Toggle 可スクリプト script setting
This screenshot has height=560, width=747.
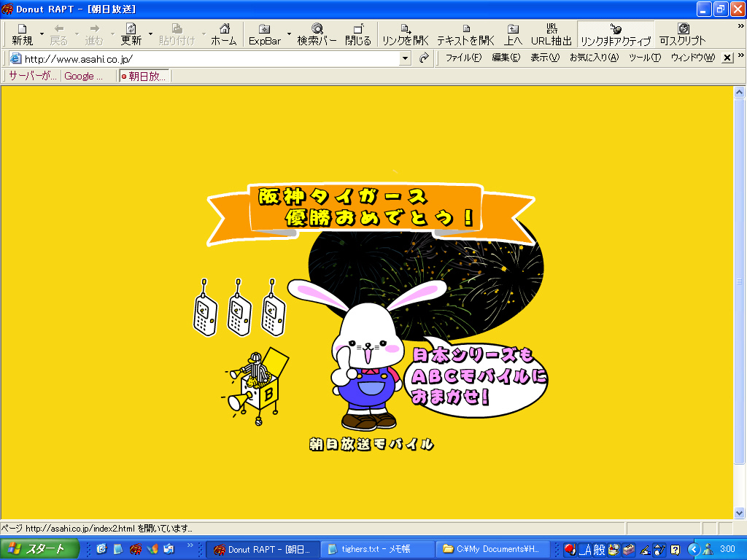click(x=683, y=34)
